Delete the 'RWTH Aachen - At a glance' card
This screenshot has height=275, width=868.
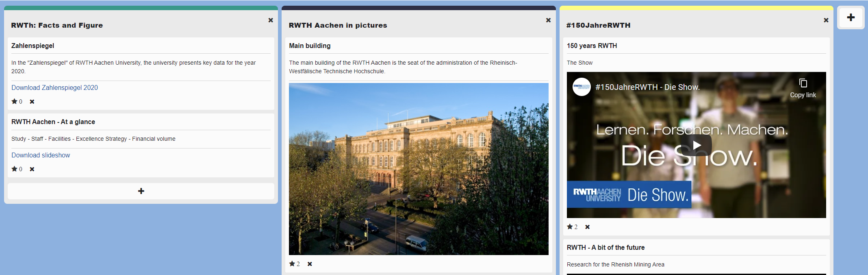coord(32,169)
